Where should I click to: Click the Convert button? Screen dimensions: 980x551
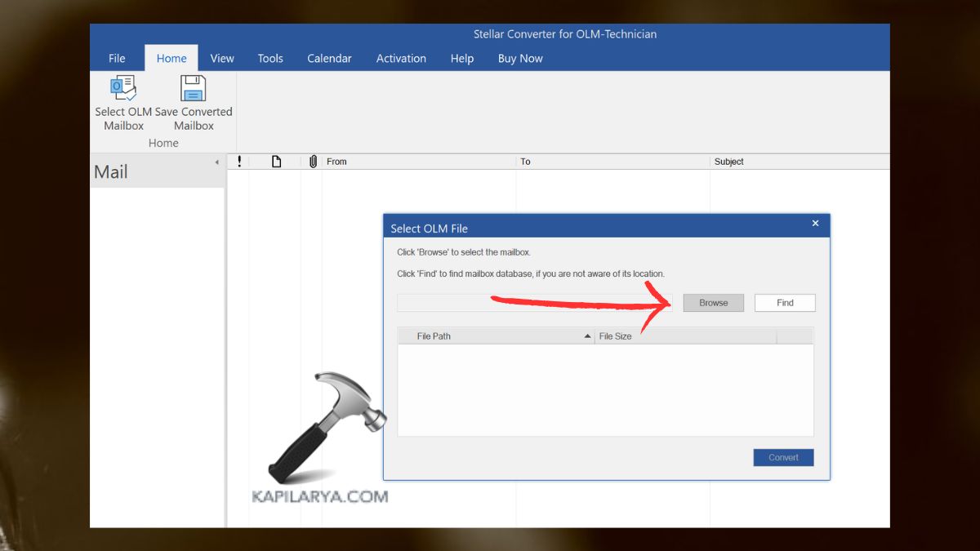pyautogui.click(x=782, y=457)
